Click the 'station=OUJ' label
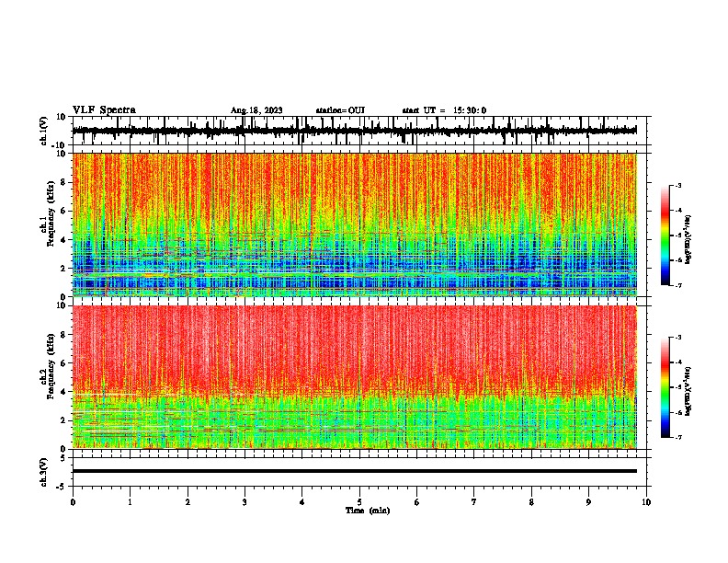 pyautogui.click(x=340, y=110)
